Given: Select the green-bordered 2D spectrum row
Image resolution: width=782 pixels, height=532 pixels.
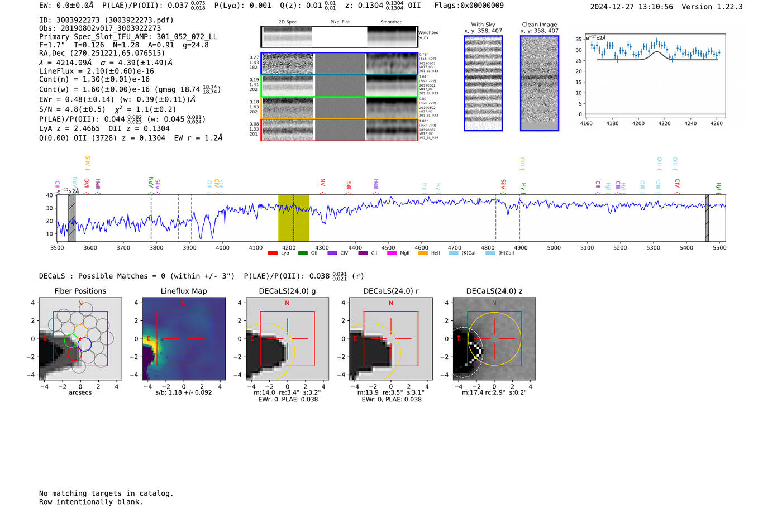Looking at the screenshot, I should [339, 86].
